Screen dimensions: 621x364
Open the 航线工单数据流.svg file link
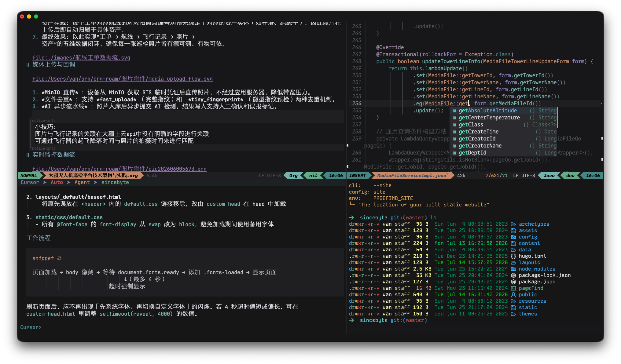(81, 57)
